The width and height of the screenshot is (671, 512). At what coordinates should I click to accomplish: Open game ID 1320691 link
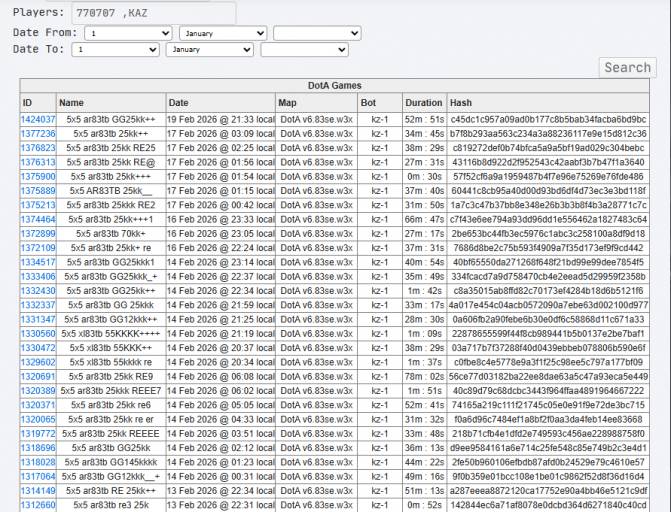[x=38, y=376]
